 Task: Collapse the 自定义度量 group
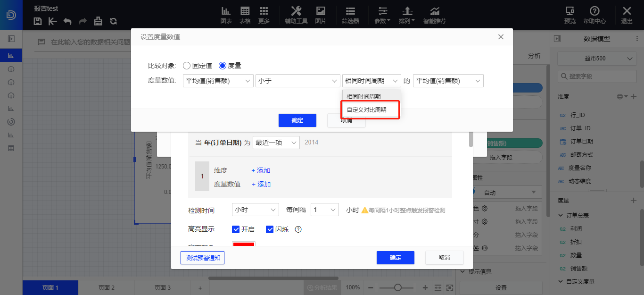561,282
